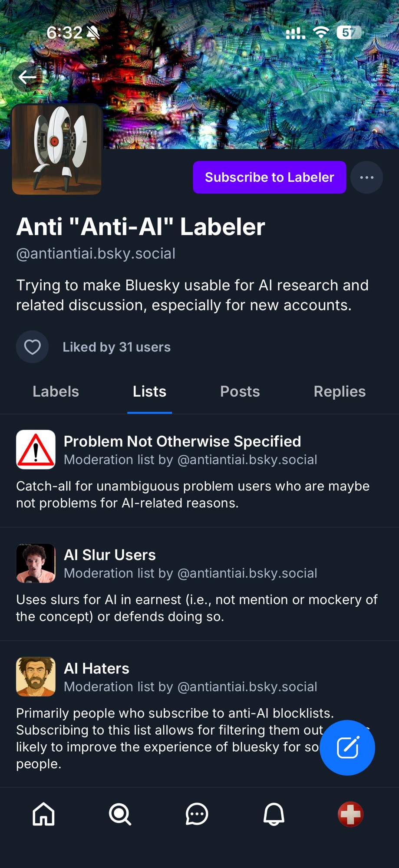
Task: Open the Search magnifier icon
Action: (120, 814)
